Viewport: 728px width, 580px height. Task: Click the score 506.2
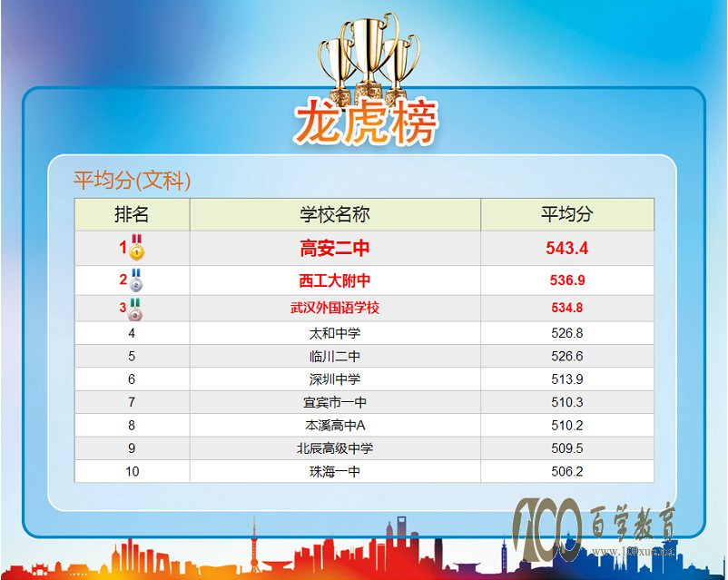567,471
